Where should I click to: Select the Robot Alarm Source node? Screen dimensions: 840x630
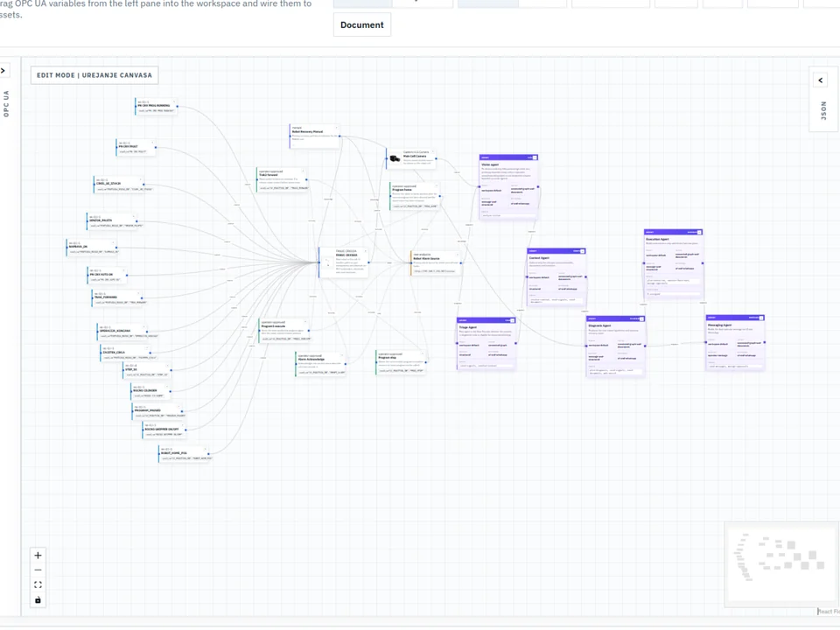tap(436, 262)
